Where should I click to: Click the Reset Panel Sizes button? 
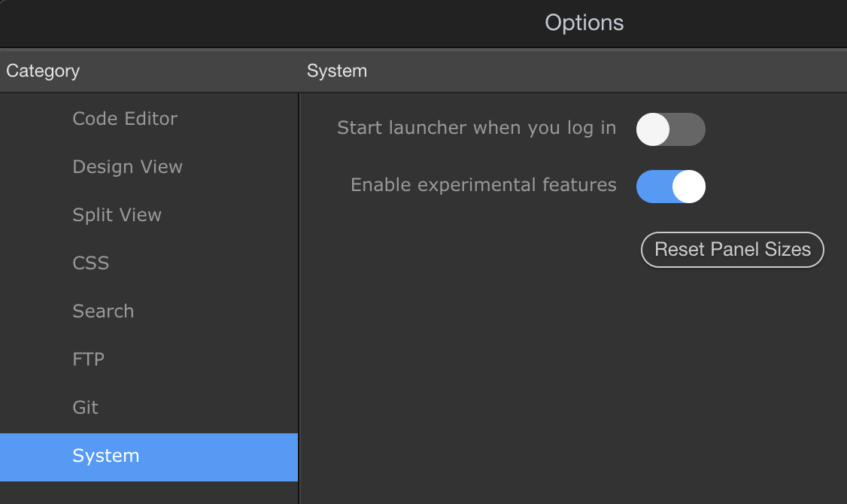(x=732, y=250)
